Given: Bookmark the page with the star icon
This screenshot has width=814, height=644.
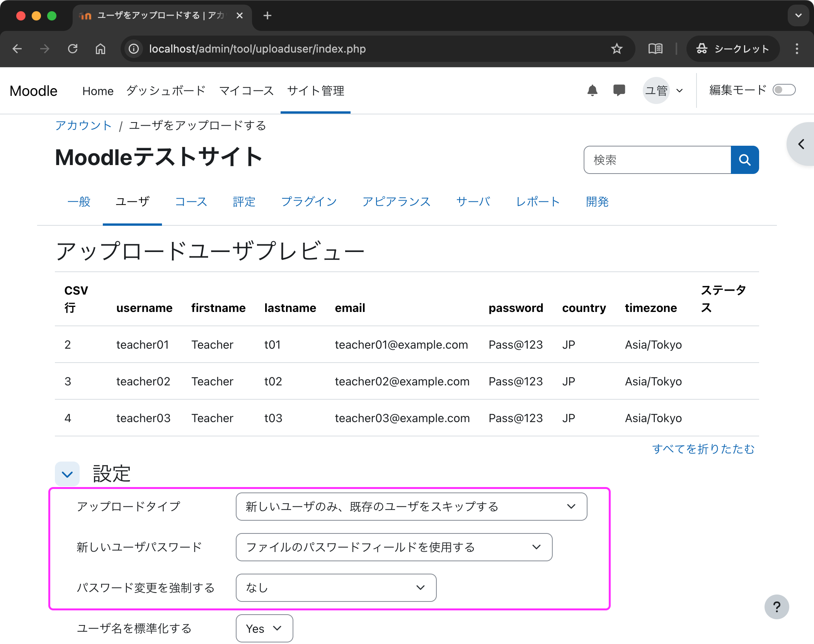Looking at the screenshot, I should coord(616,49).
